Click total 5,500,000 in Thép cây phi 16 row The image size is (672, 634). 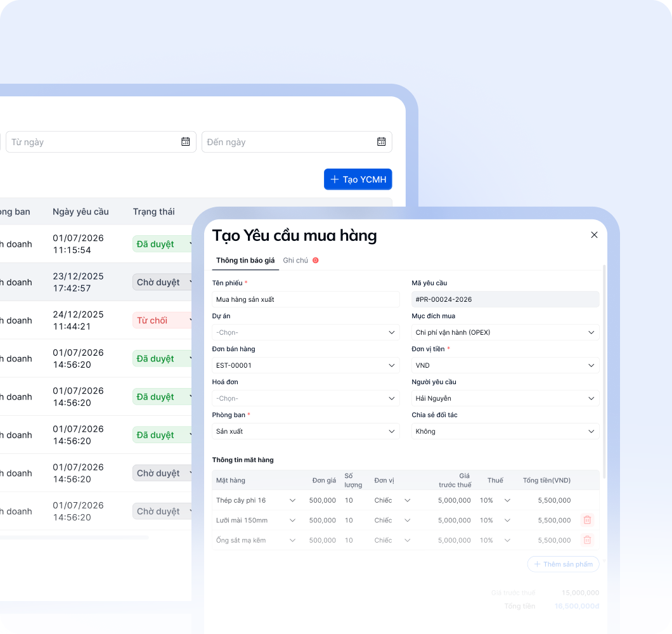pyautogui.click(x=554, y=500)
